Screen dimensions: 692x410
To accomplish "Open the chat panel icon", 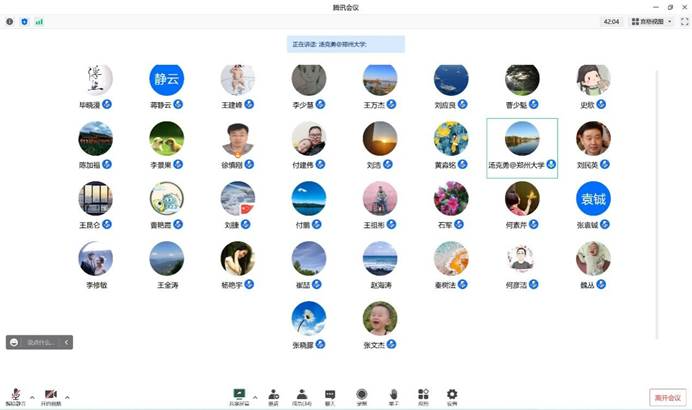I will pyautogui.click(x=330, y=397).
